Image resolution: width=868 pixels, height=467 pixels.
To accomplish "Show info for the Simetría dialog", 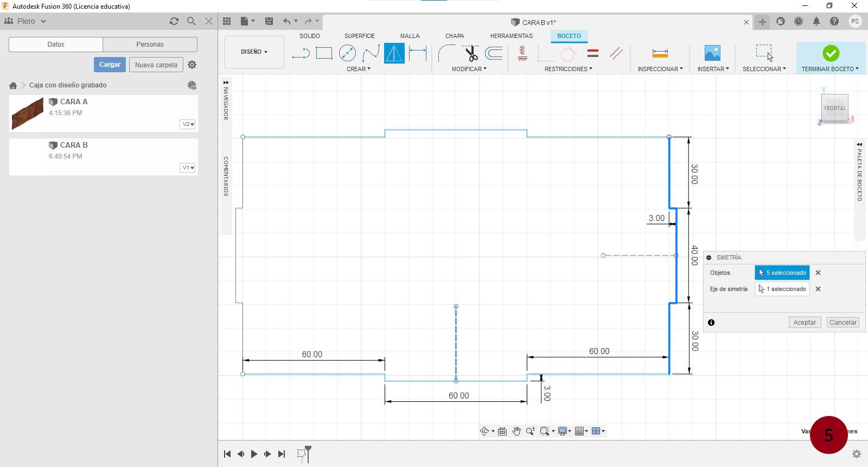I will [x=711, y=323].
